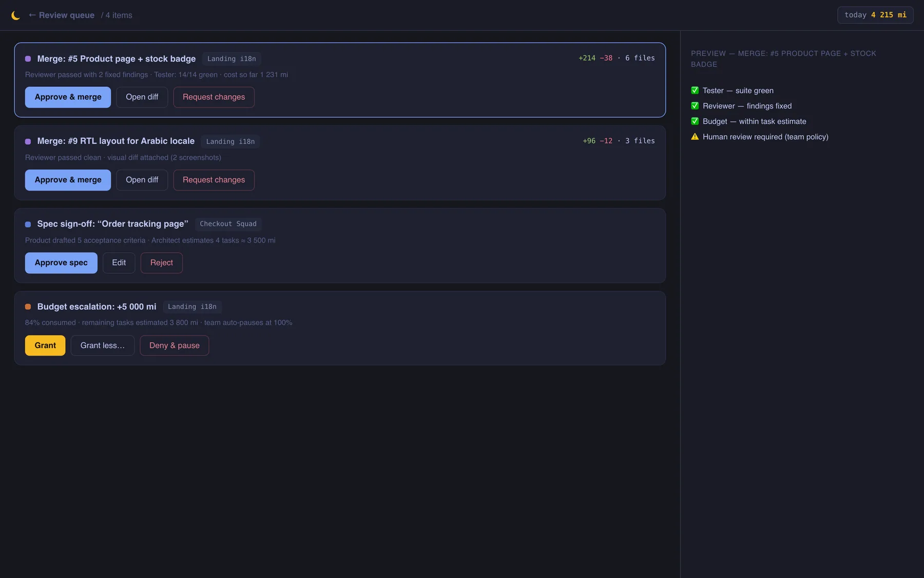Click the blue status dot on Spec sign-off
The image size is (924, 578).
point(28,224)
